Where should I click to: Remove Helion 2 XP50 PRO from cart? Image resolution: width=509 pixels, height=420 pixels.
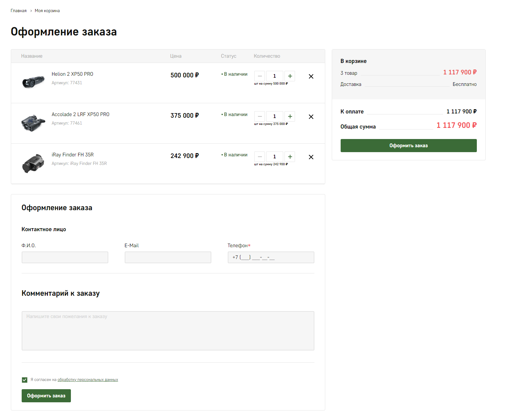(311, 76)
